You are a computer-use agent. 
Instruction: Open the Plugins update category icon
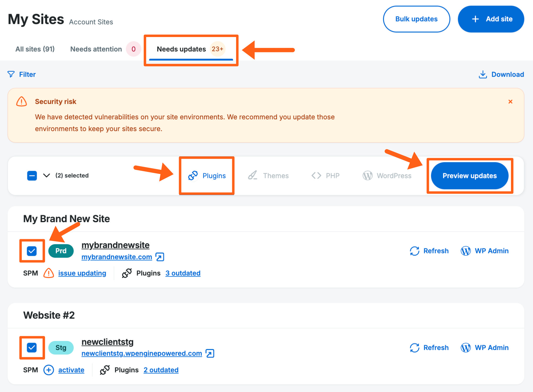coord(193,175)
